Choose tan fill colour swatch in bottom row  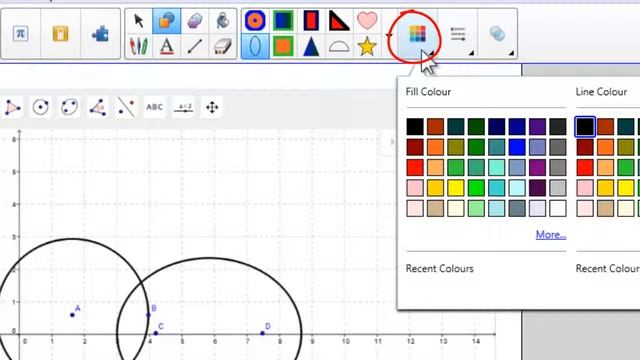point(436,209)
